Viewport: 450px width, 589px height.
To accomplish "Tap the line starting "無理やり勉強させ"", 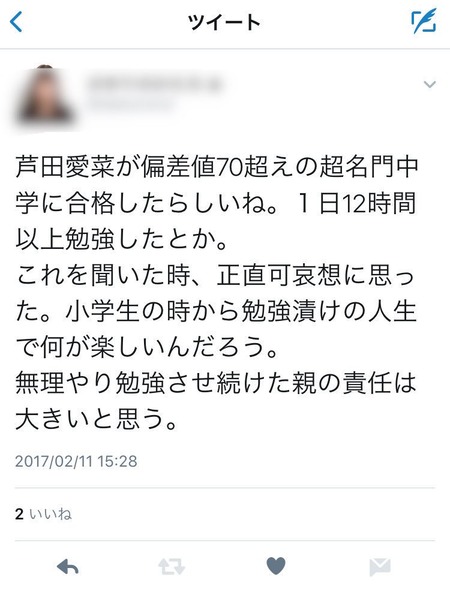I will [x=216, y=384].
